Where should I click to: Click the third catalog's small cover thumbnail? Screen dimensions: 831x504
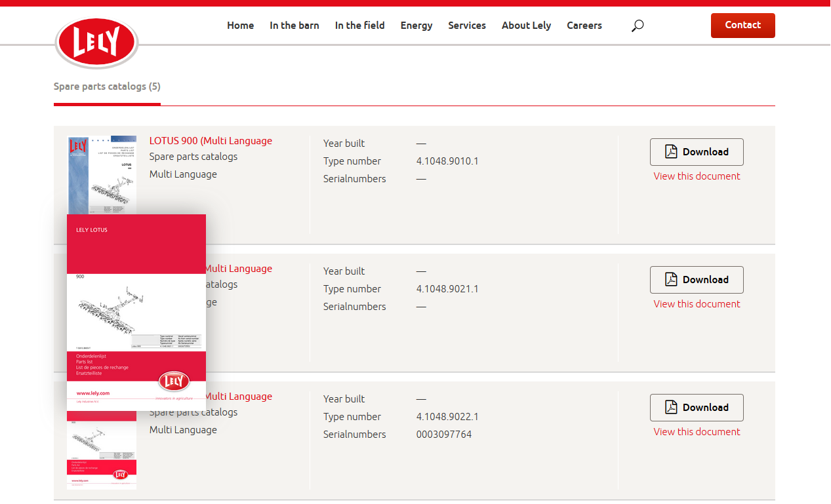102,450
